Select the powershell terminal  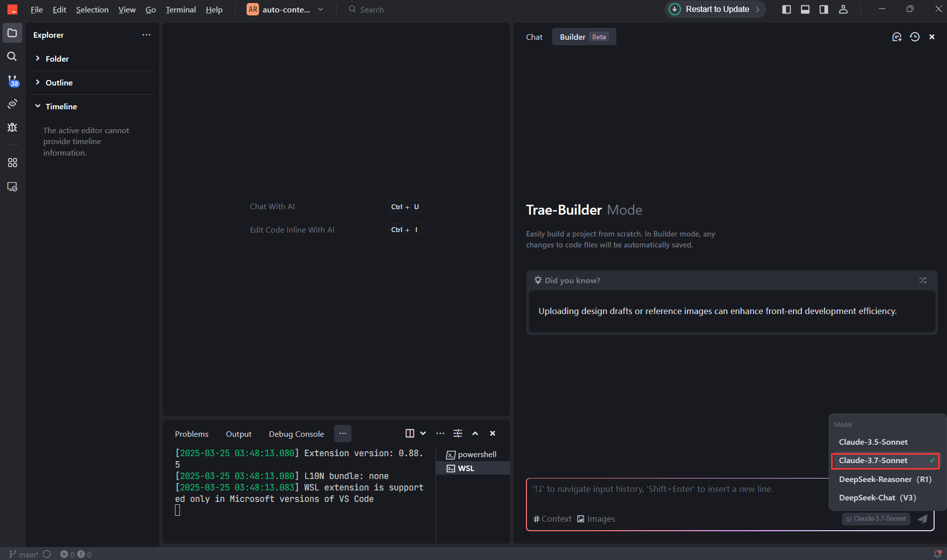(473, 455)
